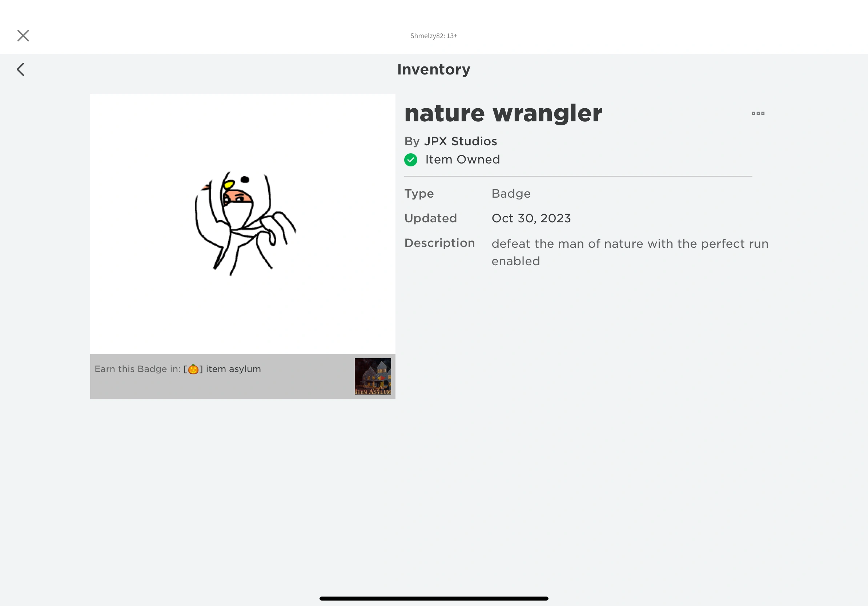Click the Badge type value
Image resolution: width=868 pixels, height=606 pixels.
tap(511, 193)
